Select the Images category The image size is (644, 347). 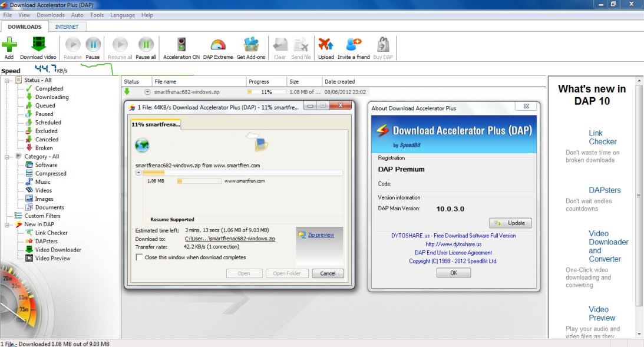click(44, 199)
